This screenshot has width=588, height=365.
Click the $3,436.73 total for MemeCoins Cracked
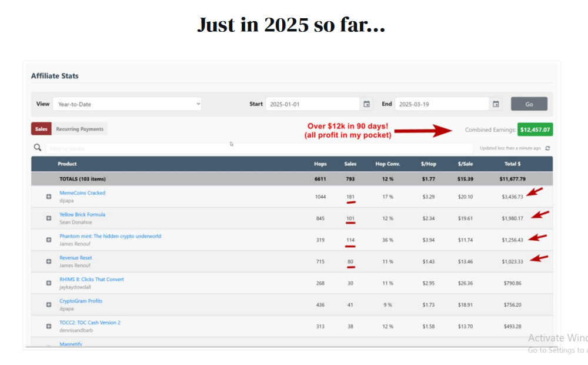pos(512,197)
